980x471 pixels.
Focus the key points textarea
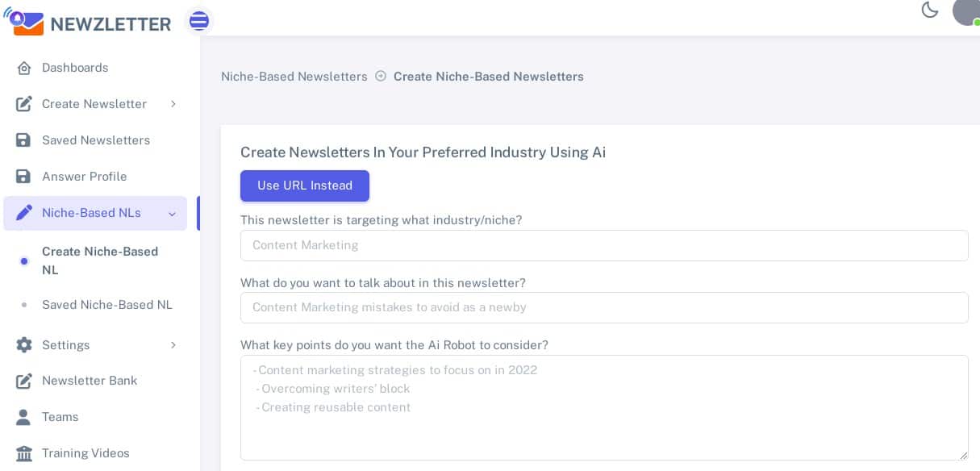point(603,407)
